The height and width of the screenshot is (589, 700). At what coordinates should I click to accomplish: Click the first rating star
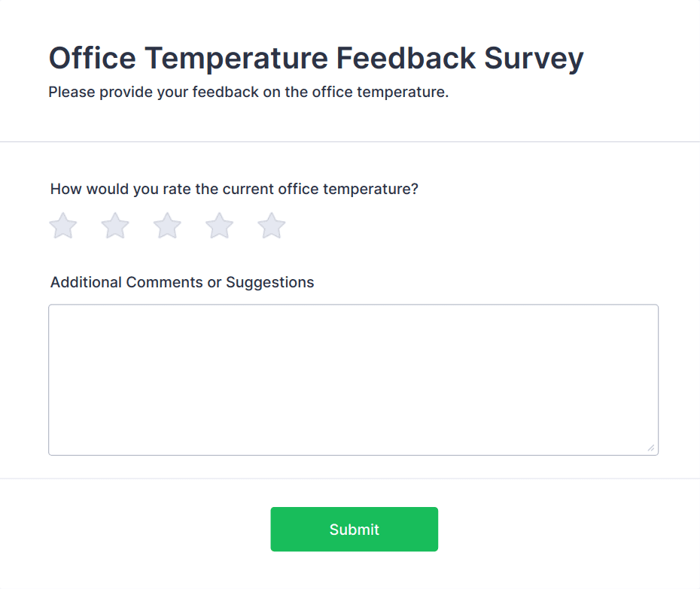point(63,226)
